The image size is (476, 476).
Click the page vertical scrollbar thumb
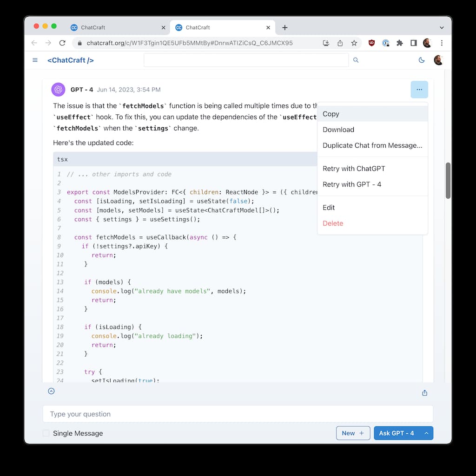pyautogui.click(x=448, y=181)
